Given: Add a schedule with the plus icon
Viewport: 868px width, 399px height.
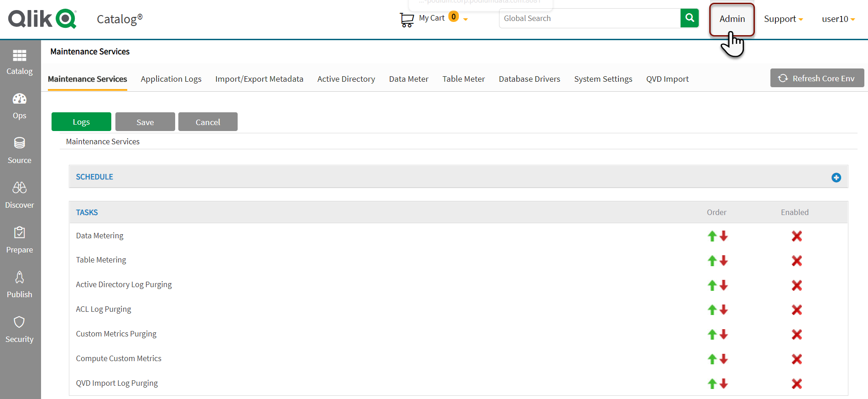Looking at the screenshot, I should click(836, 178).
